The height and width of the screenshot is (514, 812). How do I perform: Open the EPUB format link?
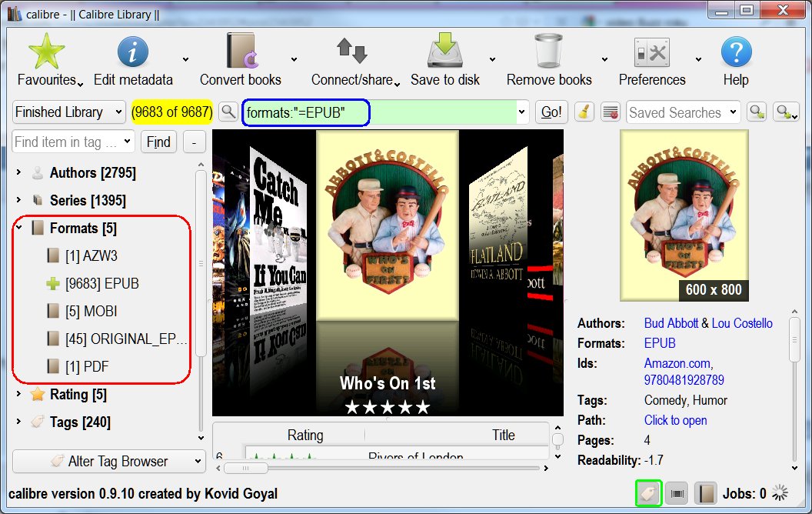coord(660,343)
